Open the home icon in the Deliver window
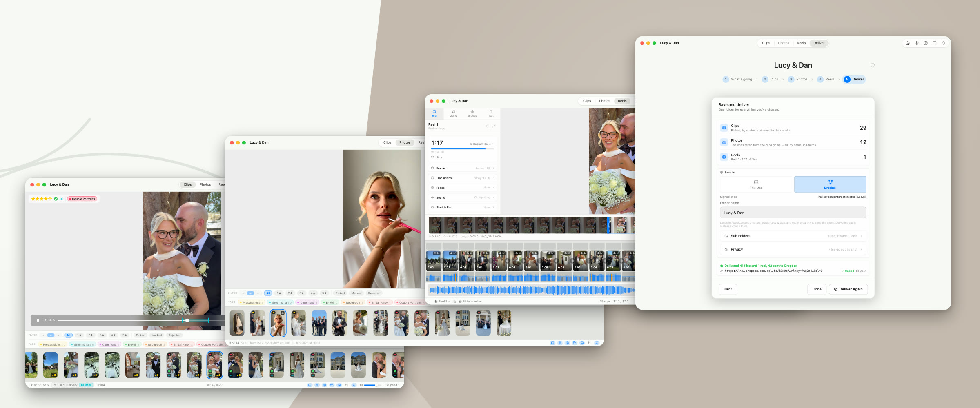The height and width of the screenshot is (408, 980). [x=908, y=43]
